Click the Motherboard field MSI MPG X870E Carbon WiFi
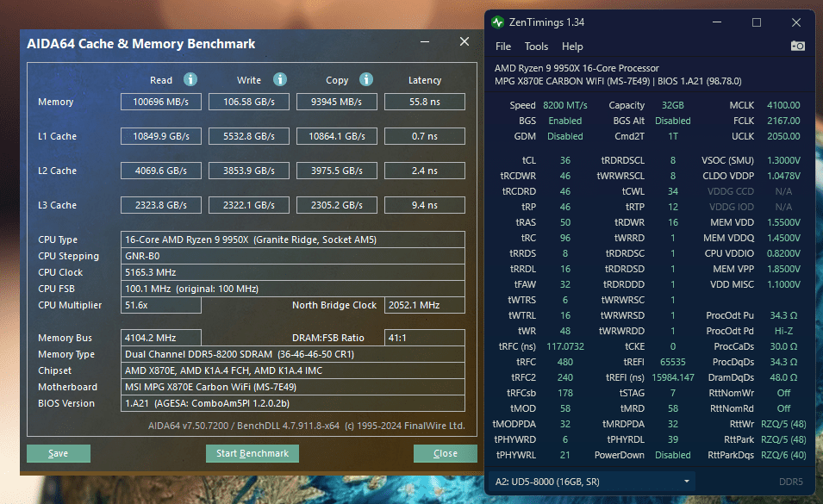 point(293,387)
